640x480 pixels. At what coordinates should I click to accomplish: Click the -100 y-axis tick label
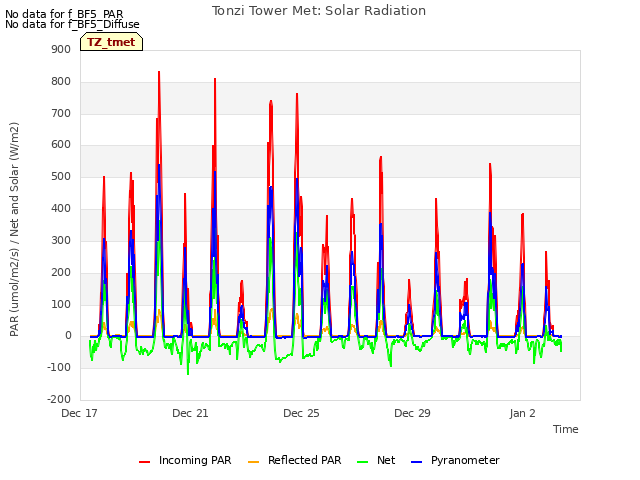click(59, 367)
